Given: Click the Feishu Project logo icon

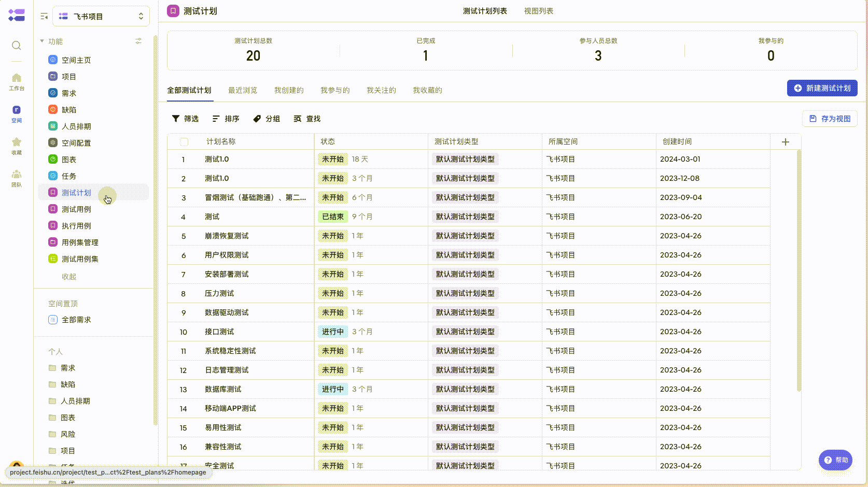Looking at the screenshot, I should 17,15.
